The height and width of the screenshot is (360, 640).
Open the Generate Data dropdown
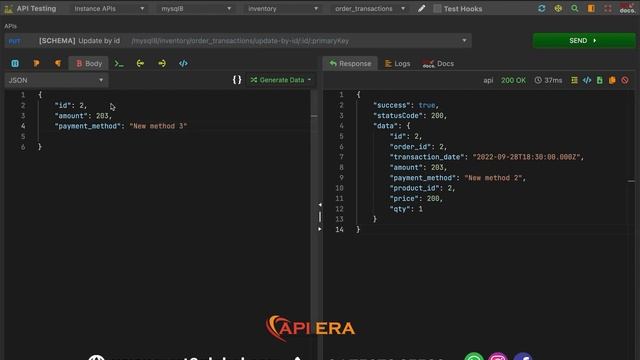(x=281, y=80)
